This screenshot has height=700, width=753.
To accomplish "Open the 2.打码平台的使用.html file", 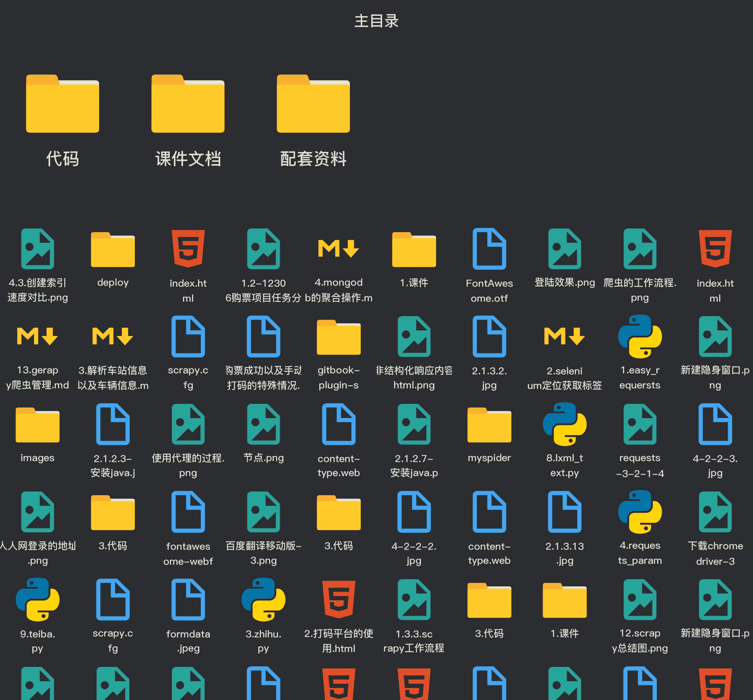I will point(338,600).
